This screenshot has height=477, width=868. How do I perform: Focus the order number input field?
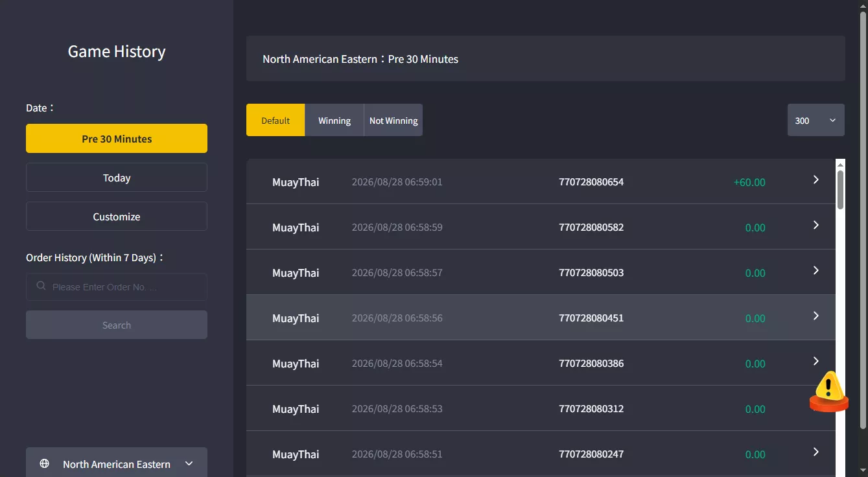[x=117, y=286]
